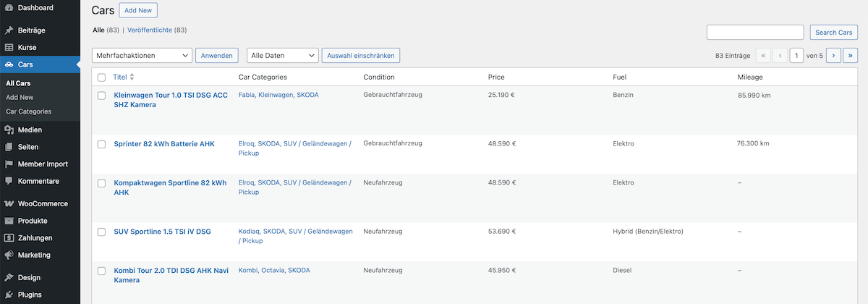868x304 pixels.
Task: Click the 76.300 km mileage cell
Action: coord(753,143)
